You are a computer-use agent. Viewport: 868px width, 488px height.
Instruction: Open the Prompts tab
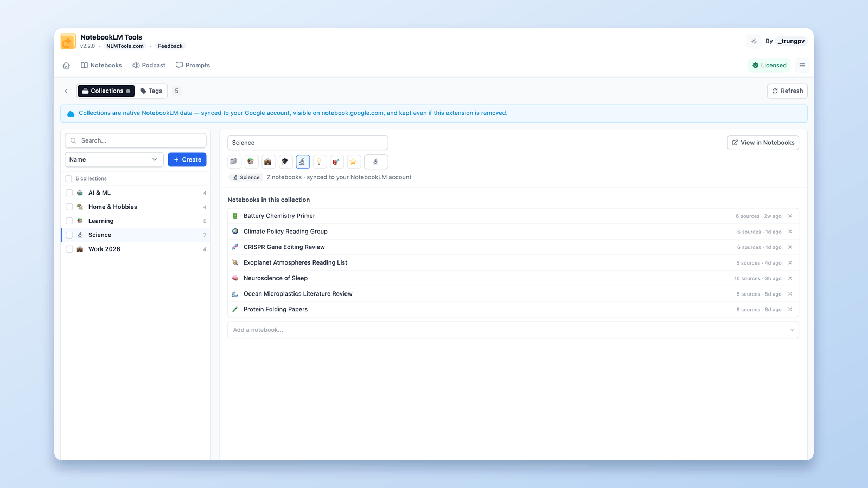193,65
